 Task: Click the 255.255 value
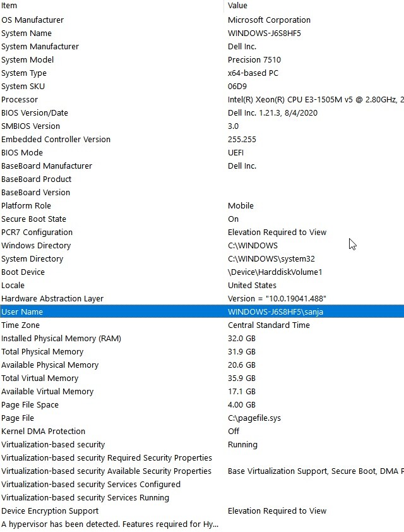pos(242,140)
